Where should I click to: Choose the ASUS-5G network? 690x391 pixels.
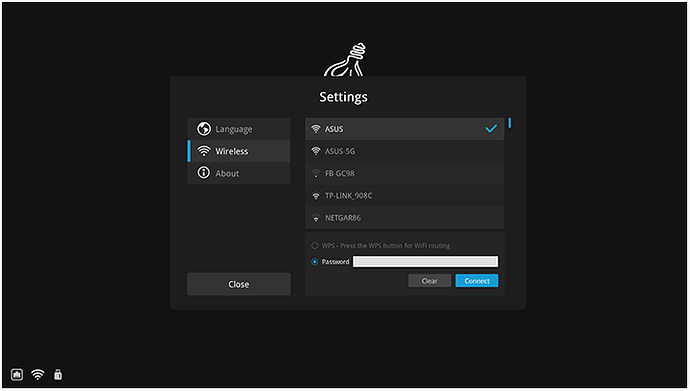click(x=404, y=151)
